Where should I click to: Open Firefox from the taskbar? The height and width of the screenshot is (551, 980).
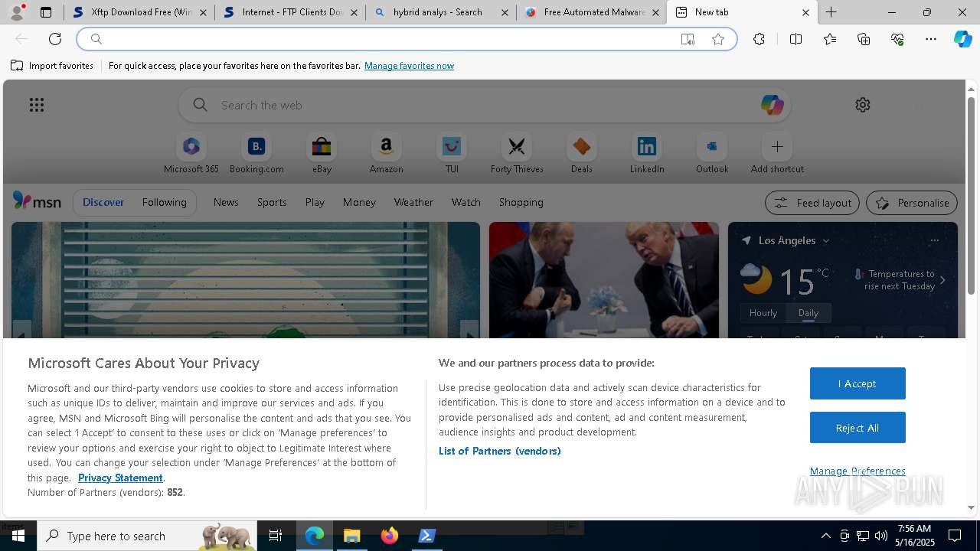[x=390, y=536]
